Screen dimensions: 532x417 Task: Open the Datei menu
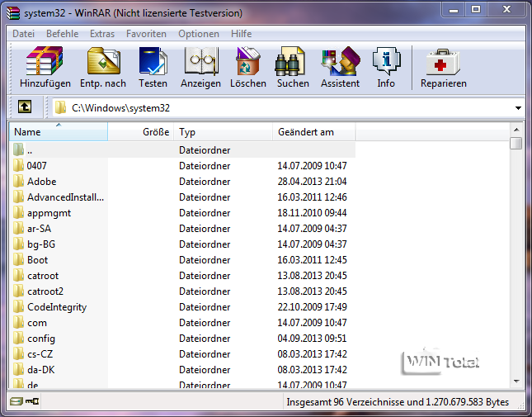(x=23, y=34)
